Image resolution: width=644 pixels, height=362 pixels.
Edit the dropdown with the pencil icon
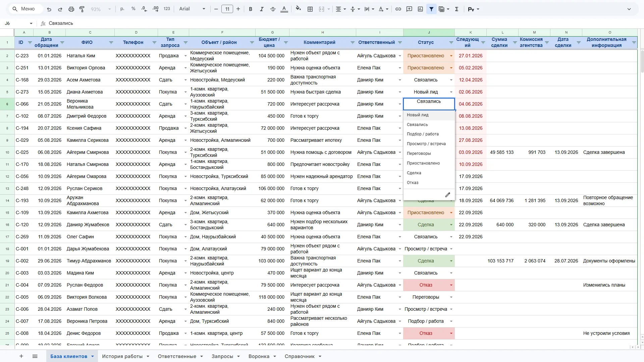tap(447, 195)
